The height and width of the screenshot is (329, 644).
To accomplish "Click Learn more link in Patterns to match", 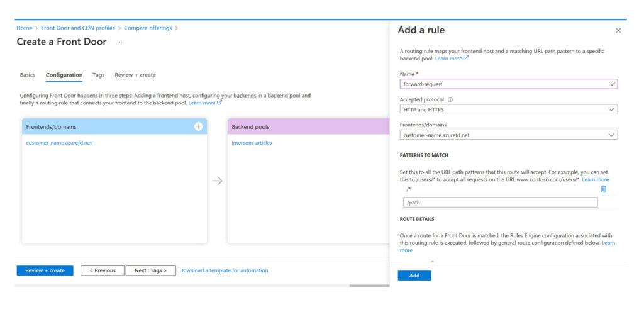I will point(596,179).
